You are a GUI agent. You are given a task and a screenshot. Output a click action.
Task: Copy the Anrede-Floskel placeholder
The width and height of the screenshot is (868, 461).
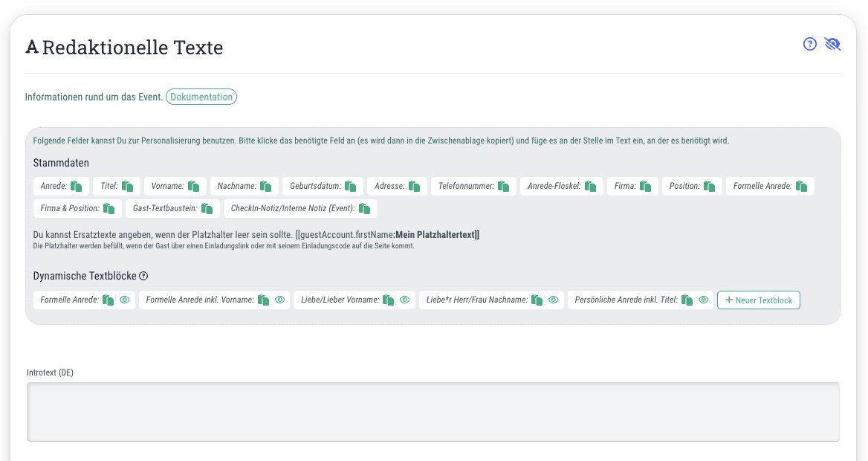click(591, 186)
